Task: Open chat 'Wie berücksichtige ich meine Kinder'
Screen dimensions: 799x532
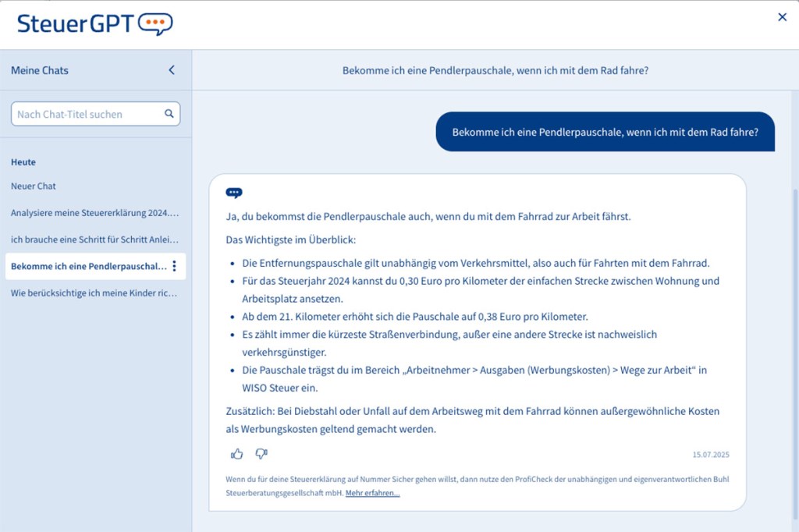Action: pos(94,293)
